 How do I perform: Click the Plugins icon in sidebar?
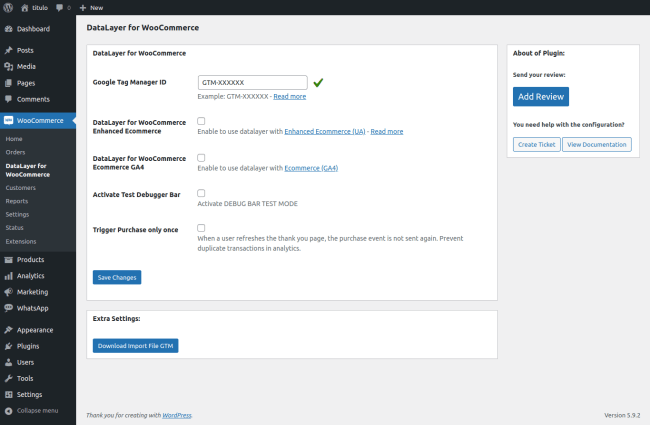pyautogui.click(x=8, y=346)
